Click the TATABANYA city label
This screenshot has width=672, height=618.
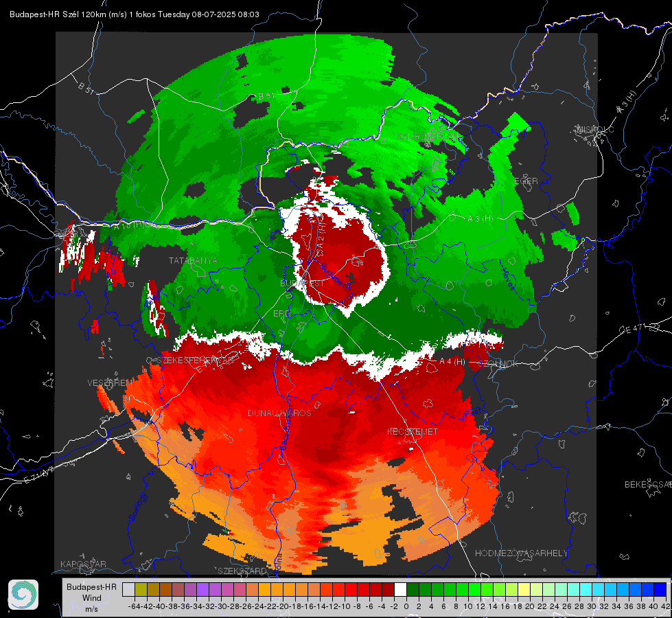tap(193, 261)
